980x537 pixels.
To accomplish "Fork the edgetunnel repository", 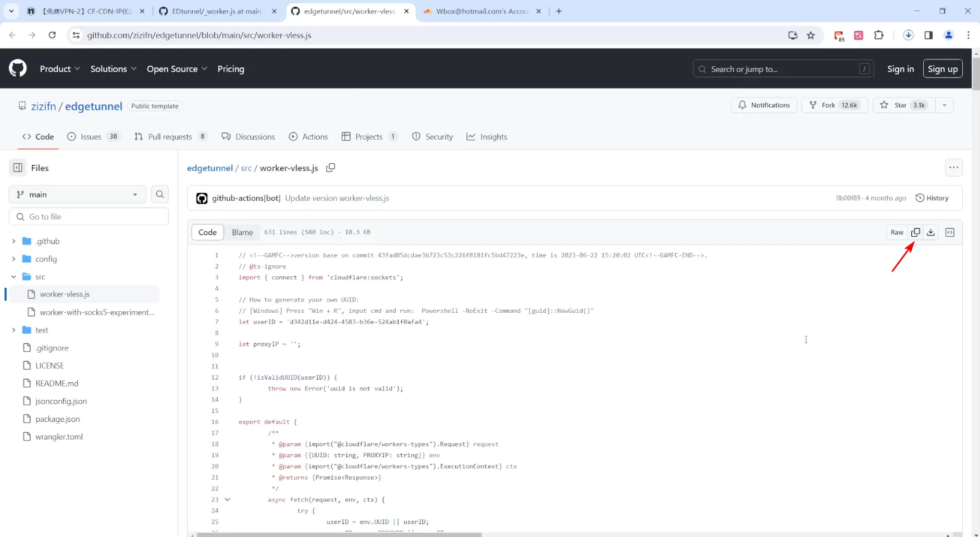I will pyautogui.click(x=835, y=105).
